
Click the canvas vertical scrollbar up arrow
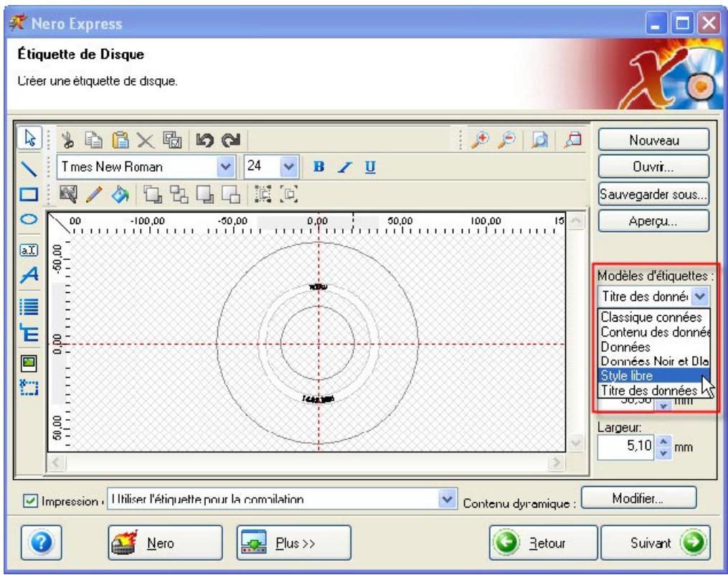coord(576,220)
